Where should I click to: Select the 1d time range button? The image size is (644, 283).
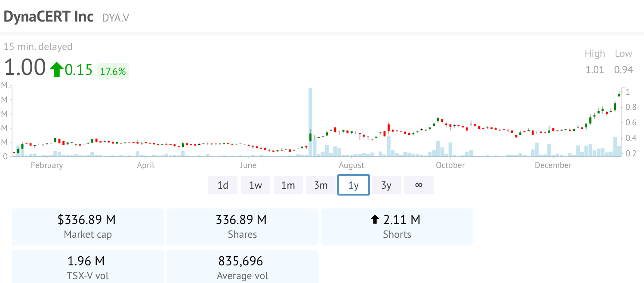point(223,185)
